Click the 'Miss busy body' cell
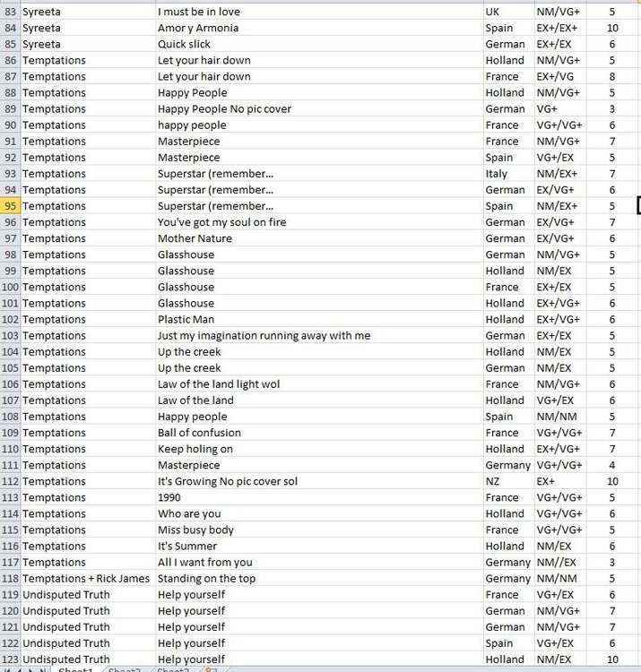This screenshot has height=672, width=641. [x=318, y=530]
